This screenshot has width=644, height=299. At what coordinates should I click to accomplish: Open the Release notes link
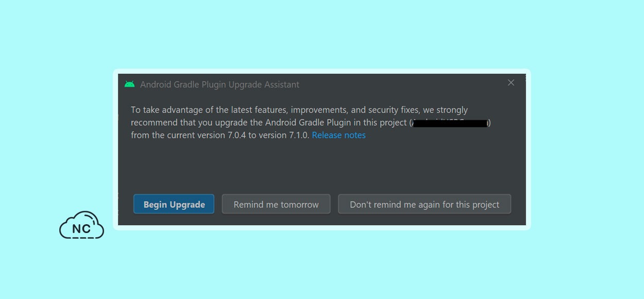[x=339, y=135]
